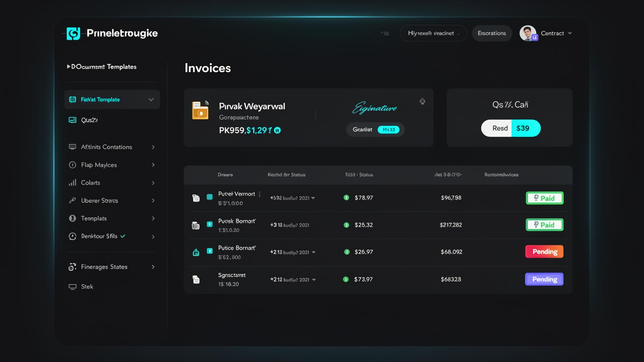
Task: Click the green status dot by $25.32
Action: pos(346,225)
